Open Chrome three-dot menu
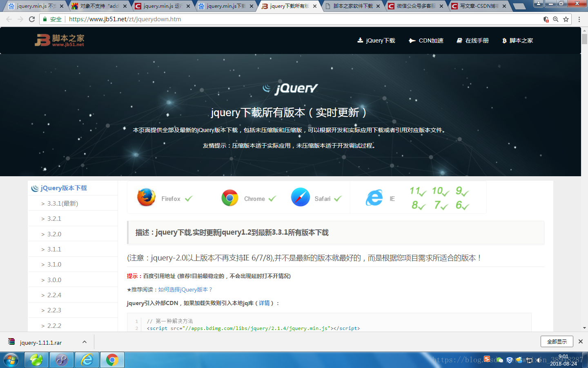 (579, 19)
